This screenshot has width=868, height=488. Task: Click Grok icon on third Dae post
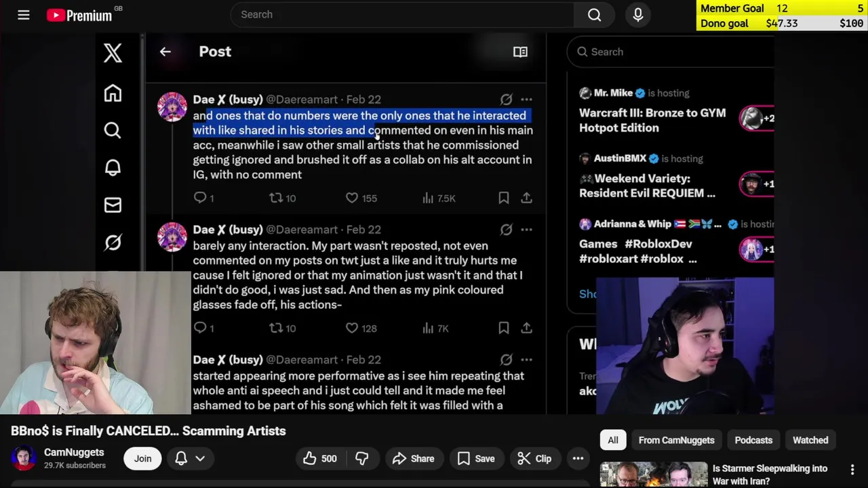click(507, 359)
